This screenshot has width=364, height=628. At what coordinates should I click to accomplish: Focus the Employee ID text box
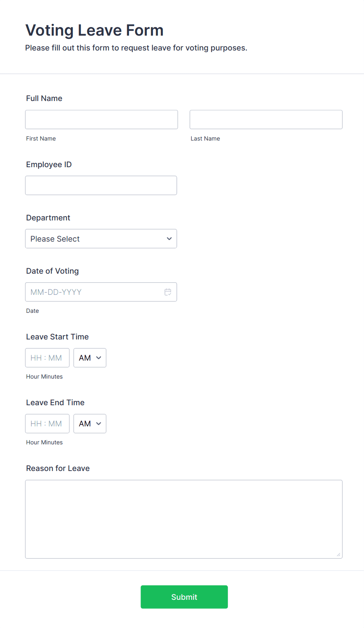(101, 185)
